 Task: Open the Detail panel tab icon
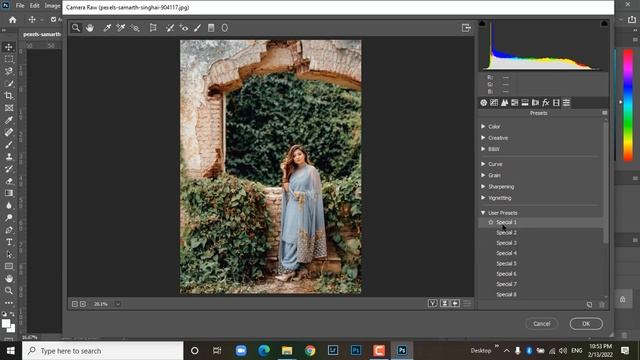(x=504, y=102)
